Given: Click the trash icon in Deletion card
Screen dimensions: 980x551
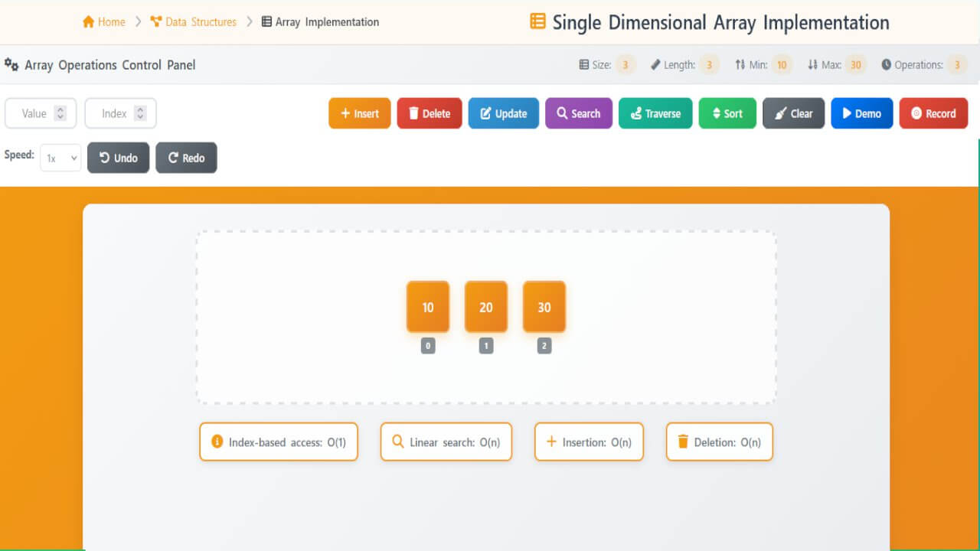Looking at the screenshot, I should 683,442.
